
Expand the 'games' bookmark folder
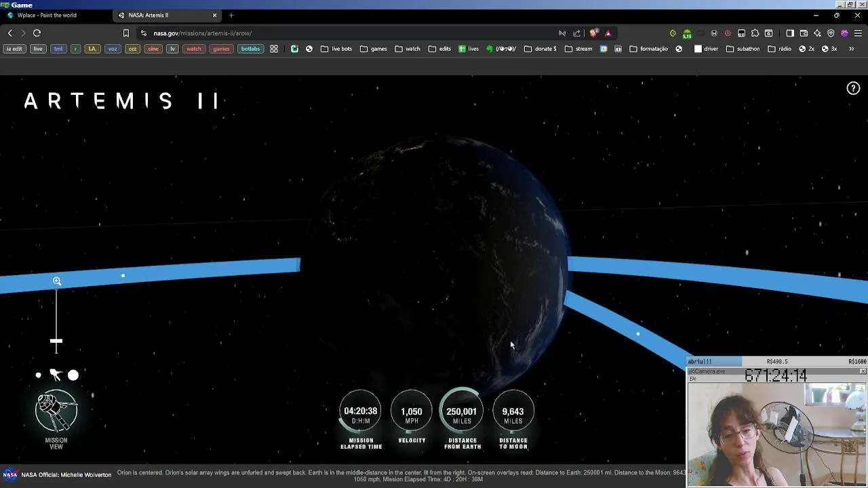[374, 49]
